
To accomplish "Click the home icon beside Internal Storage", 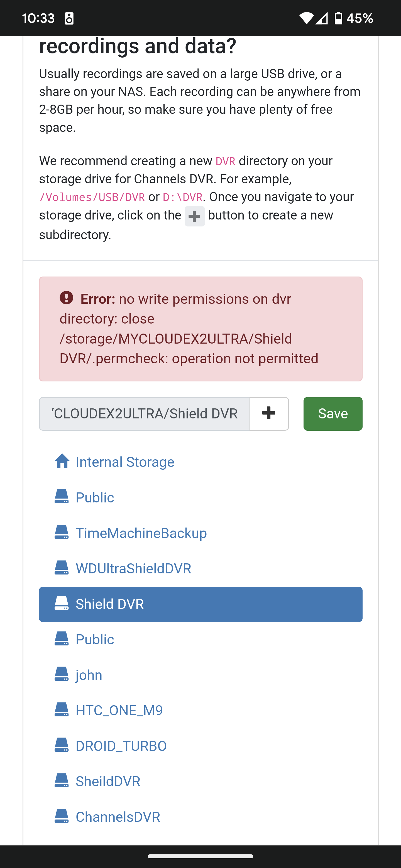I will (62, 462).
